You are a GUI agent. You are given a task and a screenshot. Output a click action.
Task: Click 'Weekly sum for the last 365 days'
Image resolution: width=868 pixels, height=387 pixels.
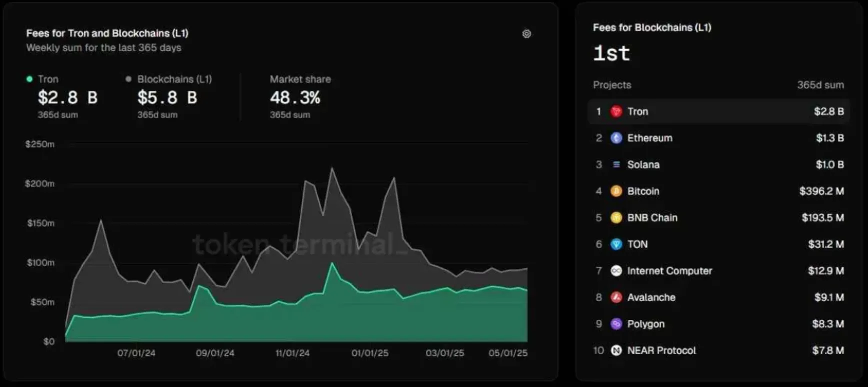click(103, 47)
